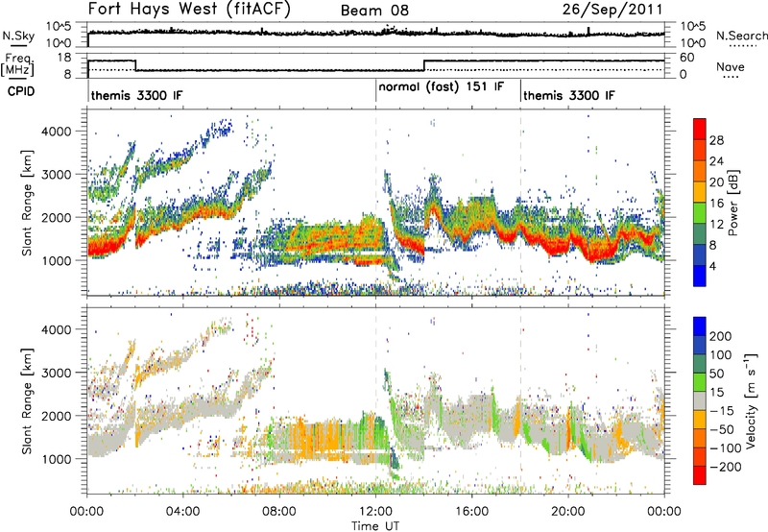The width and height of the screenshot is (768, 532).
Task: Click the '16:00' time axis tick label
Action: [471, 511]
